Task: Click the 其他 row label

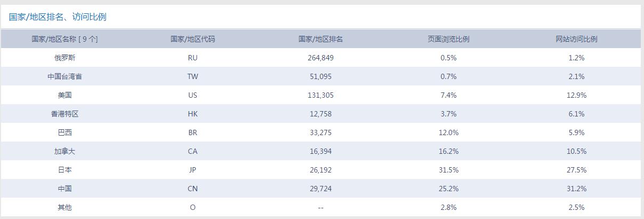Action: click(65, 207)
